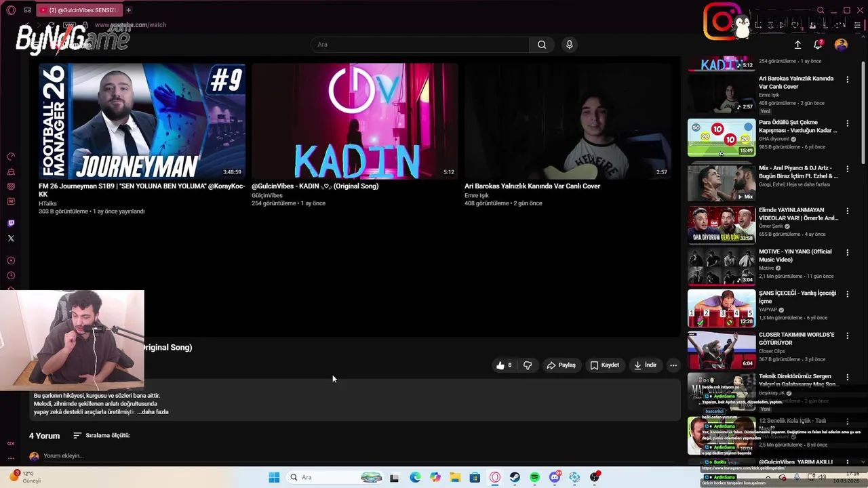The width and height of the screenshot is (868, 488).
Task: Open options for Elimde YAYINLANMAYAN video
Action: [847, 211]
